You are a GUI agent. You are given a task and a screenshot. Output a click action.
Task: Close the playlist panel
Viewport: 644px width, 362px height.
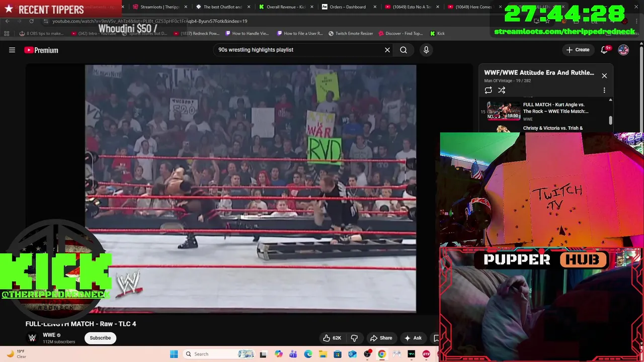point(604,75)
